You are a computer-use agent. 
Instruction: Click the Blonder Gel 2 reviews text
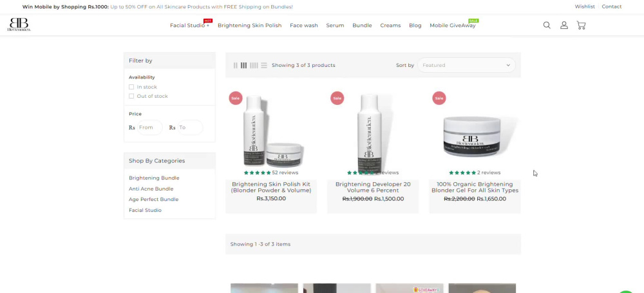coord(489,173)
